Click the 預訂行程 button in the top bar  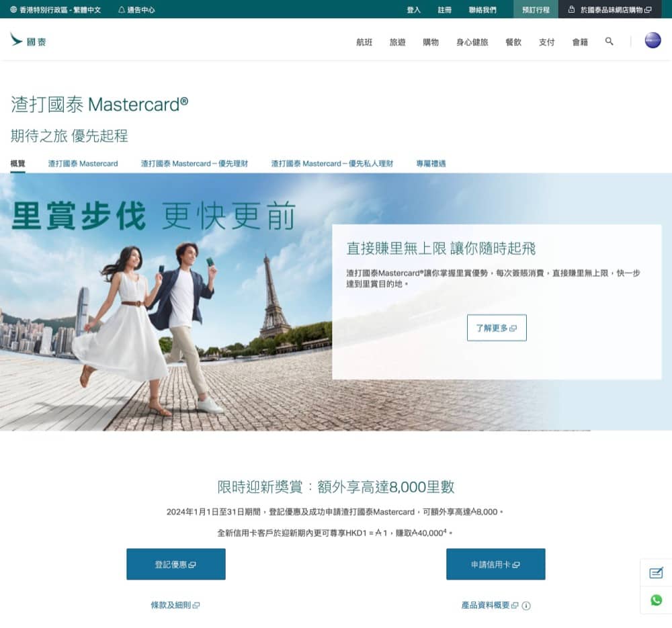536,9
